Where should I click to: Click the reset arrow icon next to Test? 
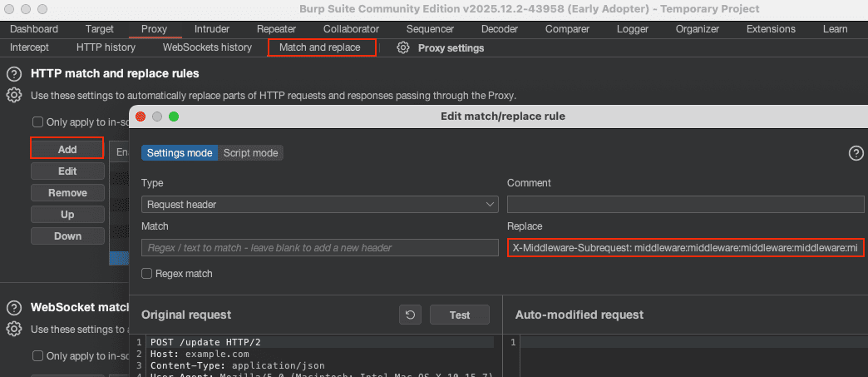coord(409,315)
